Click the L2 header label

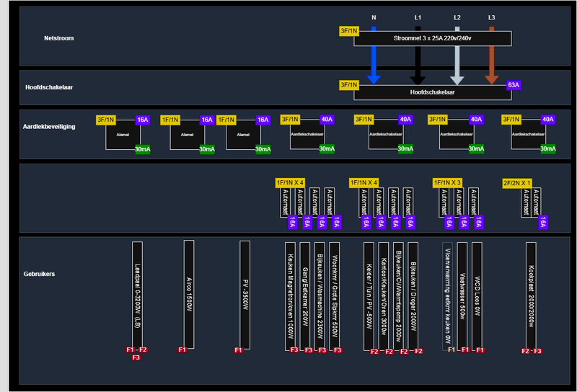click(x=457, y=17)
